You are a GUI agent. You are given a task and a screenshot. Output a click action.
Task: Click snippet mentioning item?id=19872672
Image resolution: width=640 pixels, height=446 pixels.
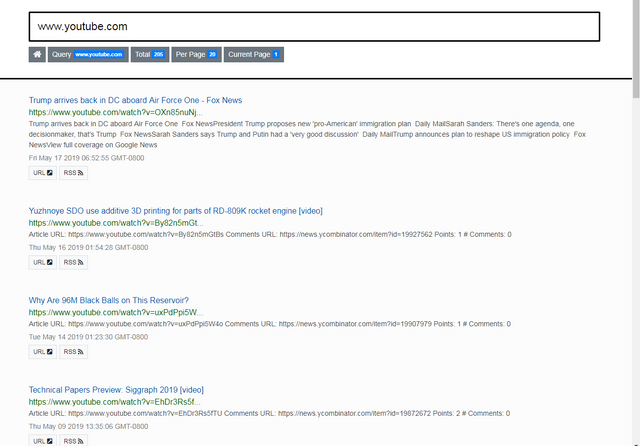[x=269, y=413]
